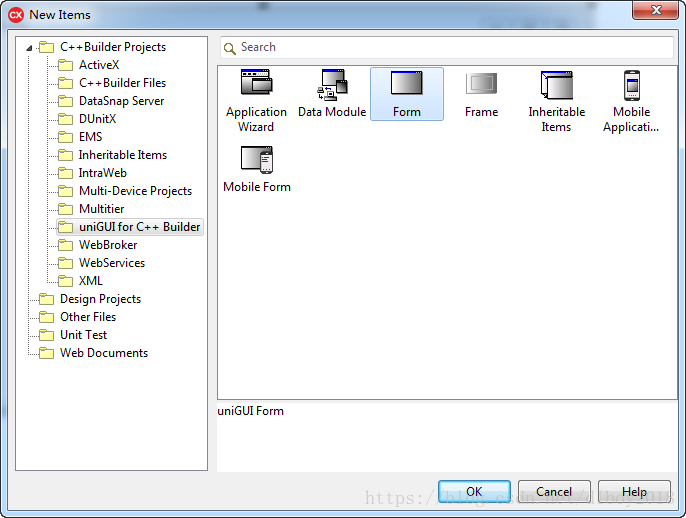Screen dimensions: 686x518
Task: Click the WebBroker folder icon
Action: click(x=66, y=245)
